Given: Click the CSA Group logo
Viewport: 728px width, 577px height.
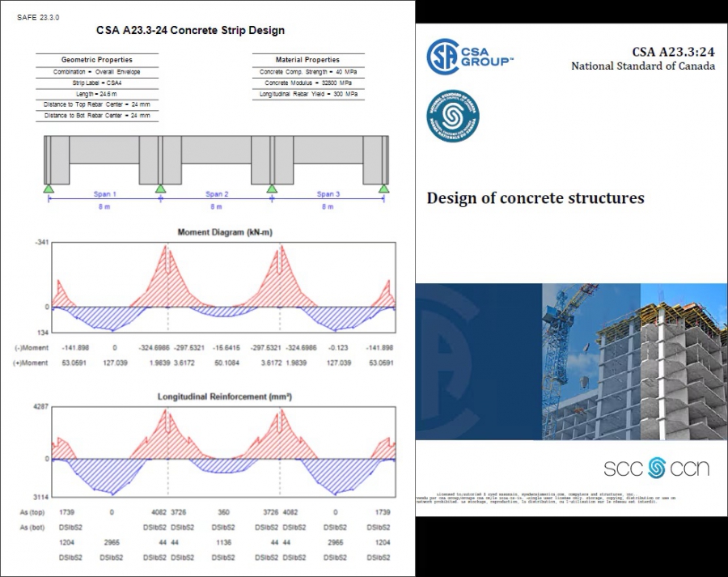Looking at the screenshot, I should pyautogui.click(x=469, y=57).
